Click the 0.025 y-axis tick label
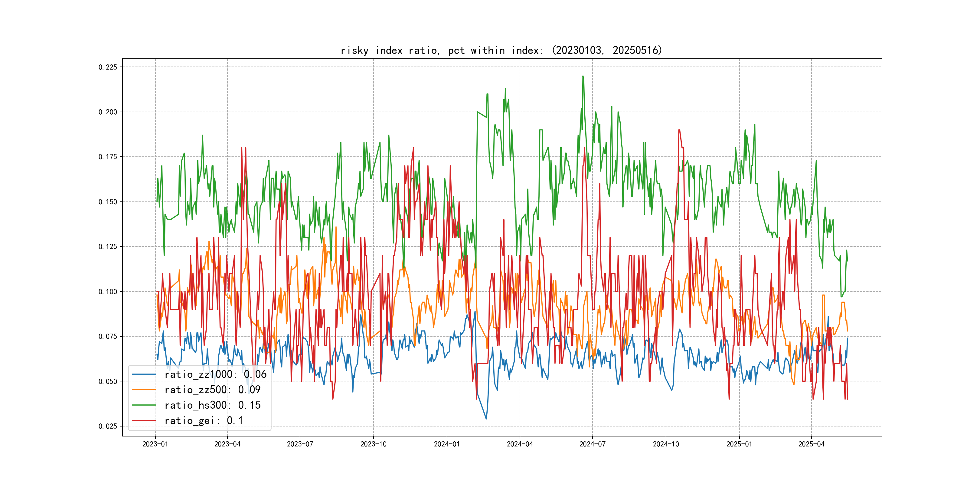Viewport: 980px width, 490px height. 108,426
